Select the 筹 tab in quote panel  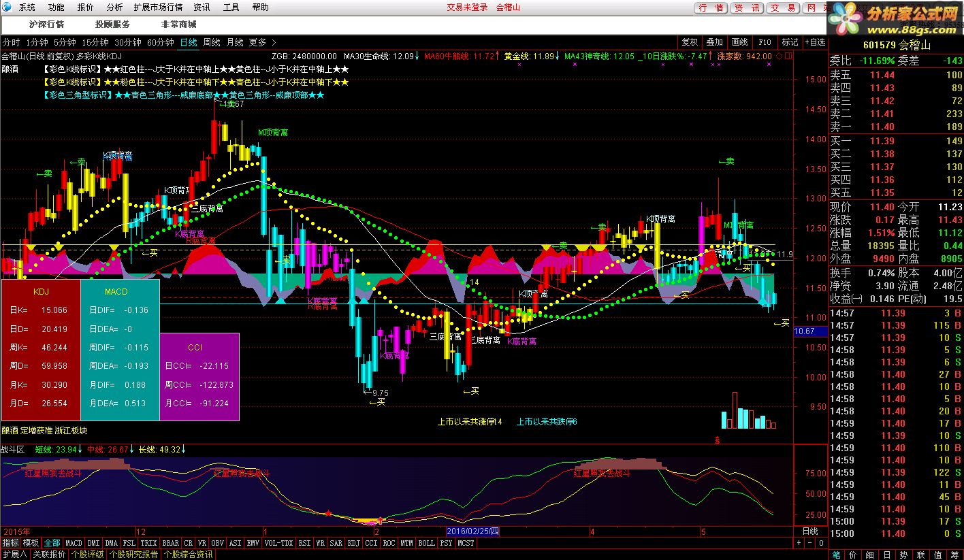click(955, 555)
